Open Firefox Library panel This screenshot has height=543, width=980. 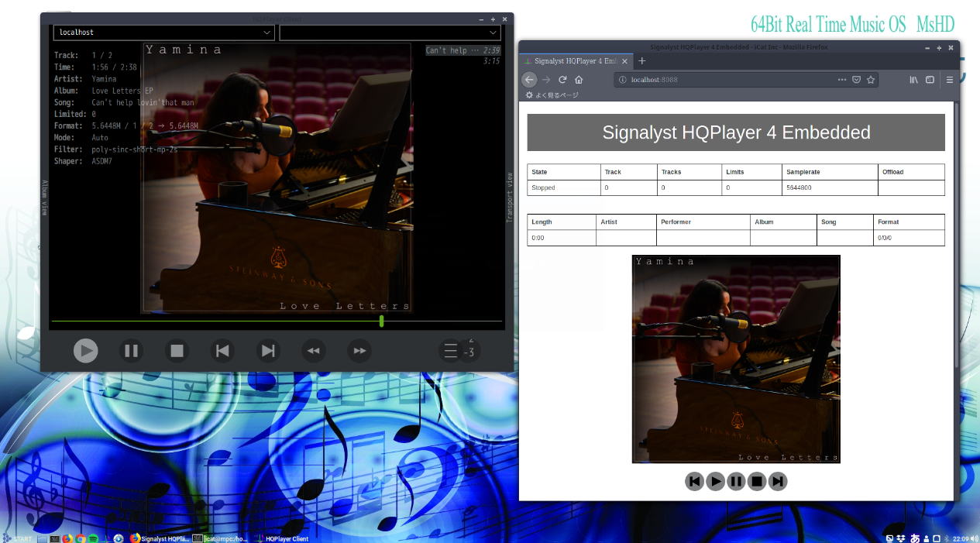coord(914,79)
